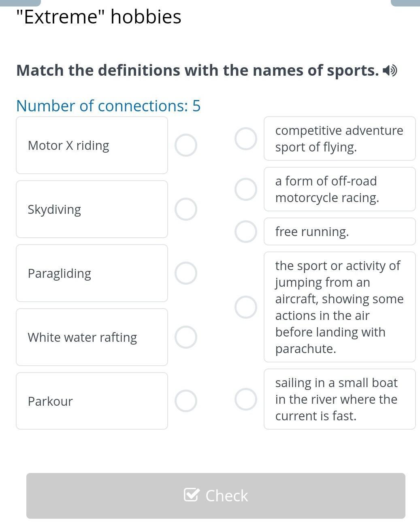This screenshot has width=420, height=524.
Task: Click the 'free running.' definition box
Action: click(340, 232)
